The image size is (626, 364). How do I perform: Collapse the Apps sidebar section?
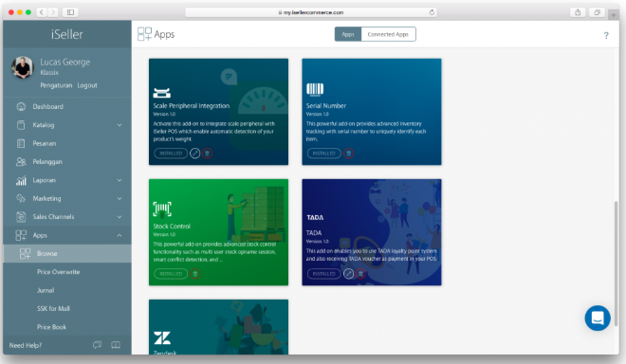point(120,235)
